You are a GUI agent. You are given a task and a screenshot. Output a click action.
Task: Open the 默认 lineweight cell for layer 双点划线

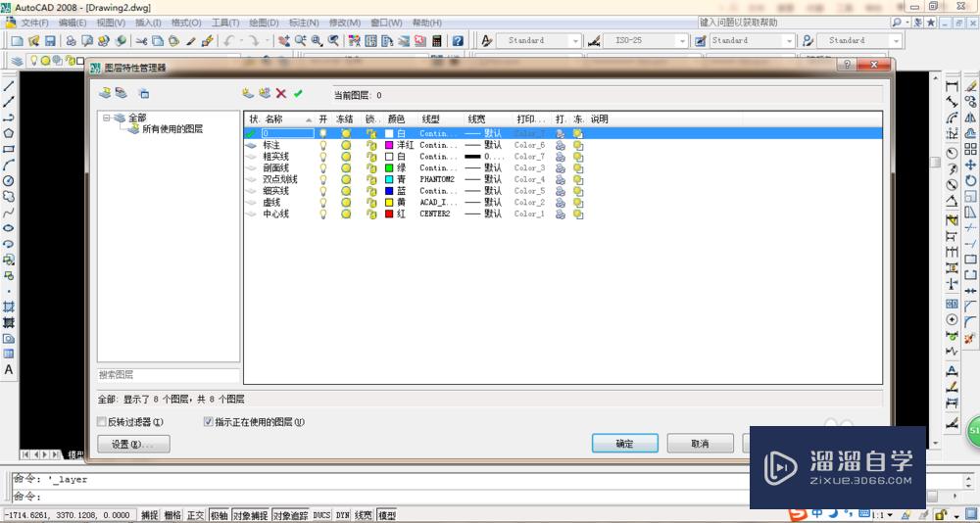tap(483, 179)
